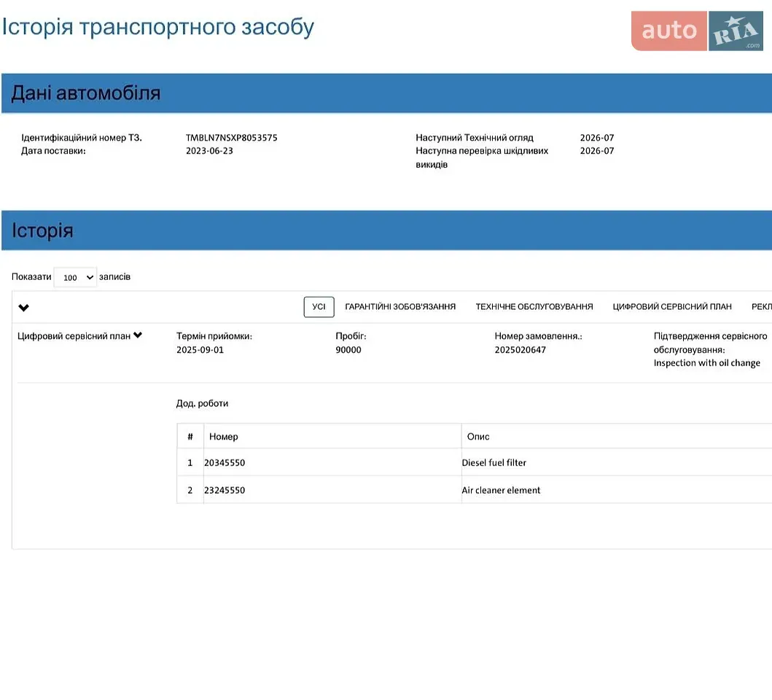The width and height of the screenshot is (772, 700).
Task: Click the Цифровий сервісний план row label
Action: coord(74,336)
